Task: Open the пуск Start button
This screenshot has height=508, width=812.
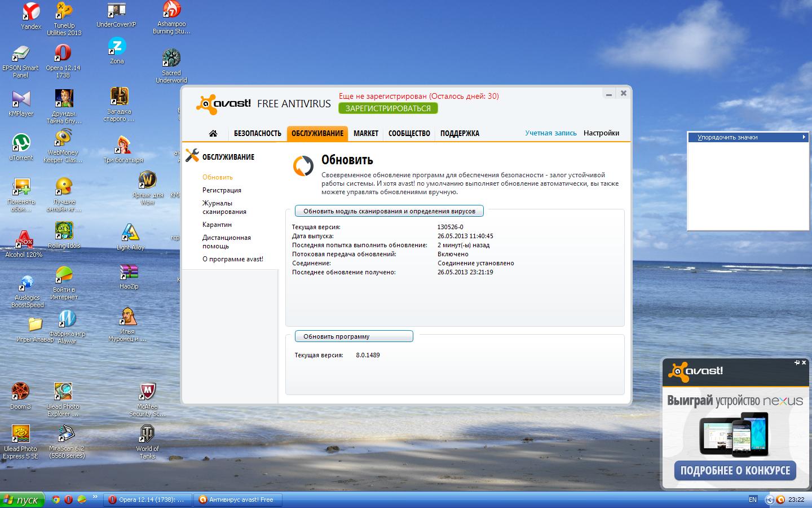Action: pos(22,500)
